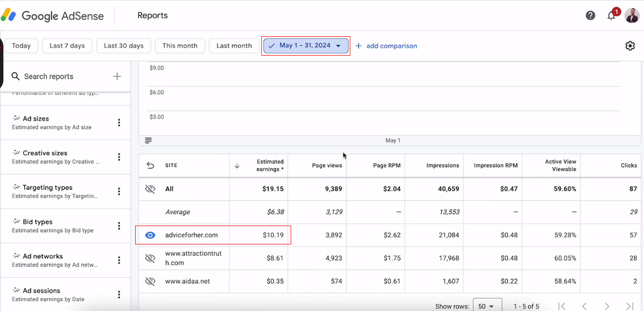The image size is (644, 311).
Task: Click the $8.61 earnings cell
Action: [x=275, y=258]
